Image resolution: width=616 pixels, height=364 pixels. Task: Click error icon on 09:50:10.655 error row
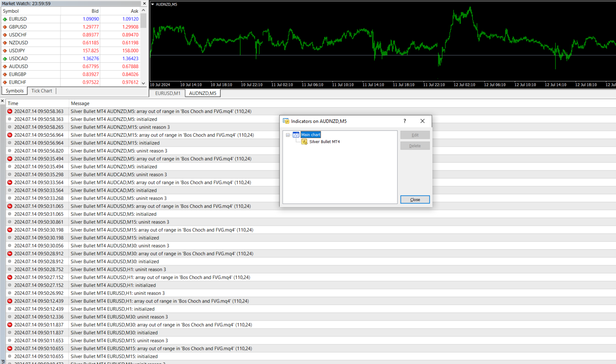(10, 349)
